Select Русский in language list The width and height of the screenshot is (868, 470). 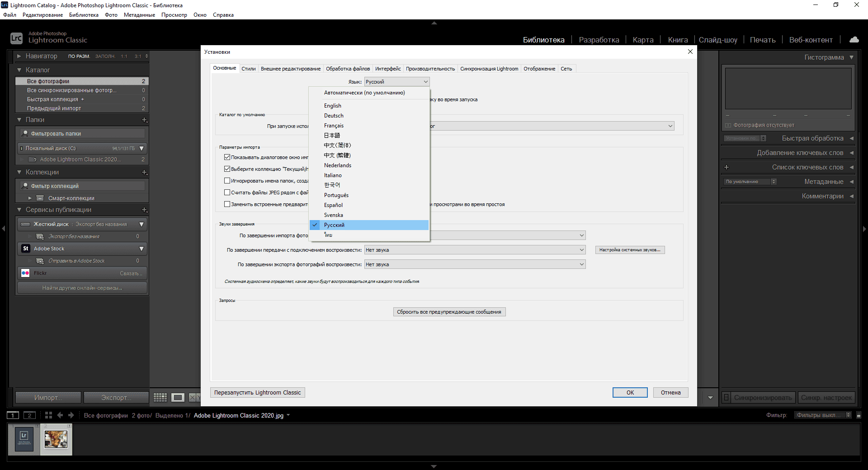(x=369, y=225)
